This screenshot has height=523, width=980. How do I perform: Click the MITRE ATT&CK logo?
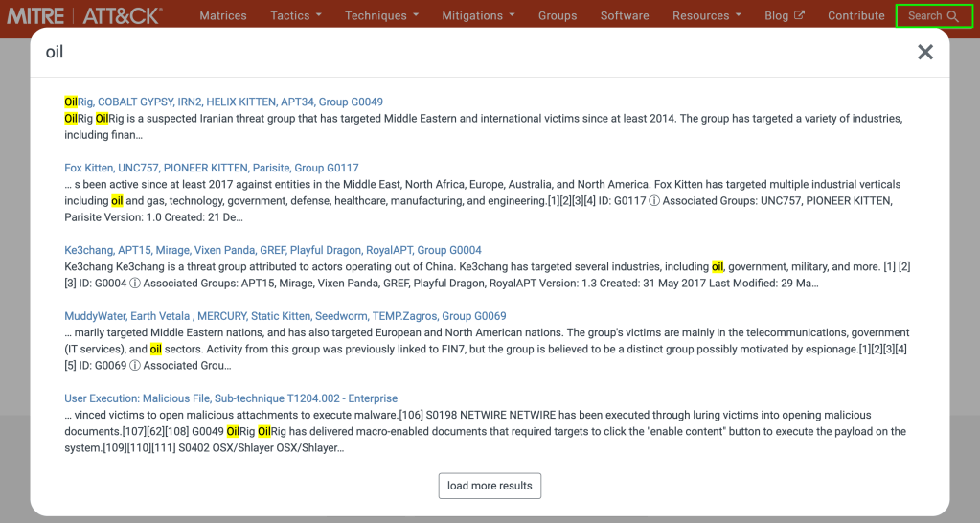tap(84, 15)
